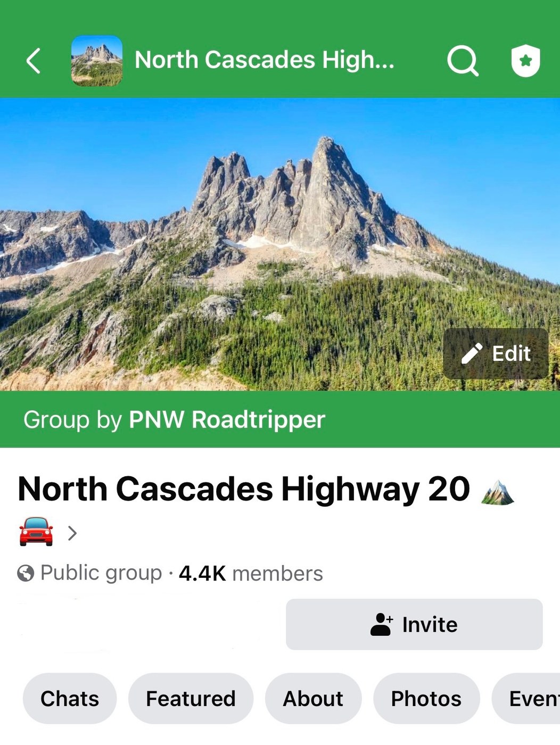Tap the Invite button
The image size is (560, 745).
414,625
